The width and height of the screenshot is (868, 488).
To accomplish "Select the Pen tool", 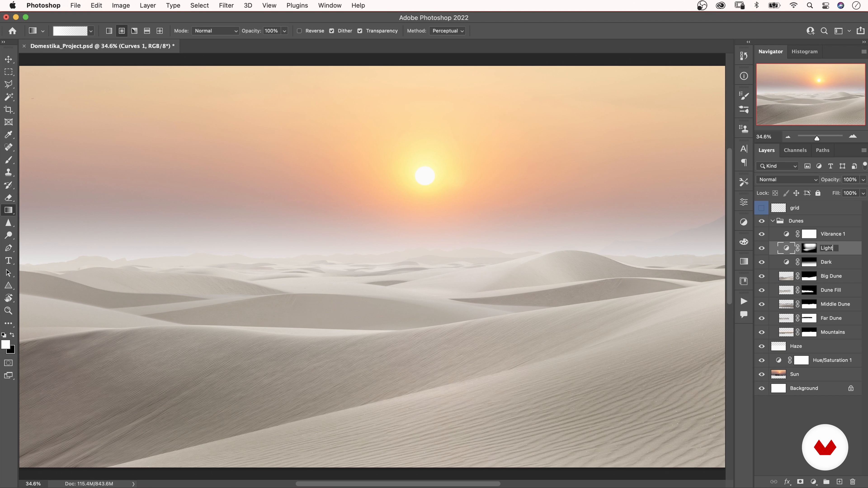I will click(8, 248).
